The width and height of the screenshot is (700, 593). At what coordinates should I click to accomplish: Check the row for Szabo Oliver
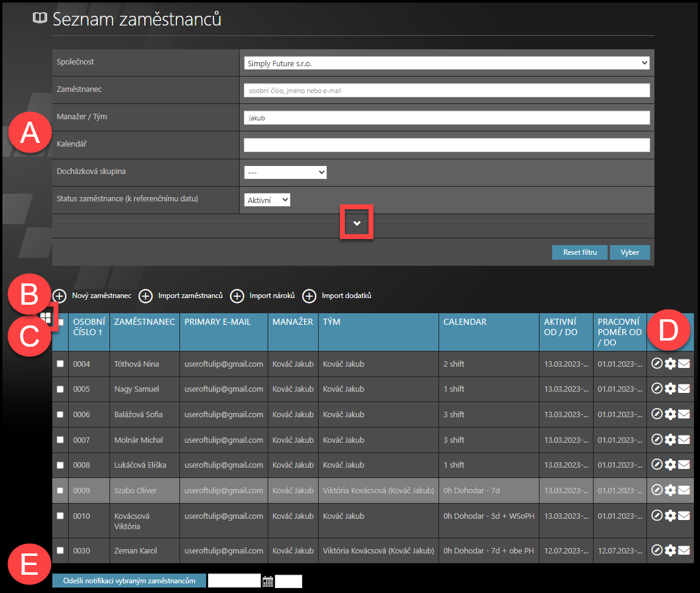point(60,490)
